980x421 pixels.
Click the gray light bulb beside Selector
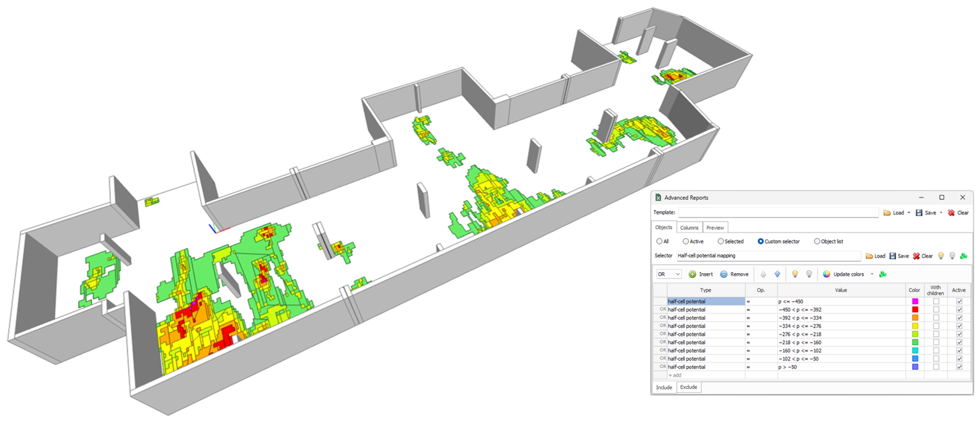point(952,256)
